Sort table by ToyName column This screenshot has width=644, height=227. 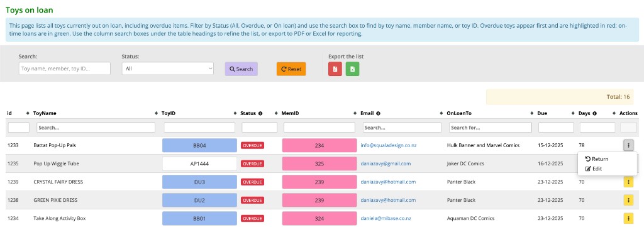click(x=156, y=113)
